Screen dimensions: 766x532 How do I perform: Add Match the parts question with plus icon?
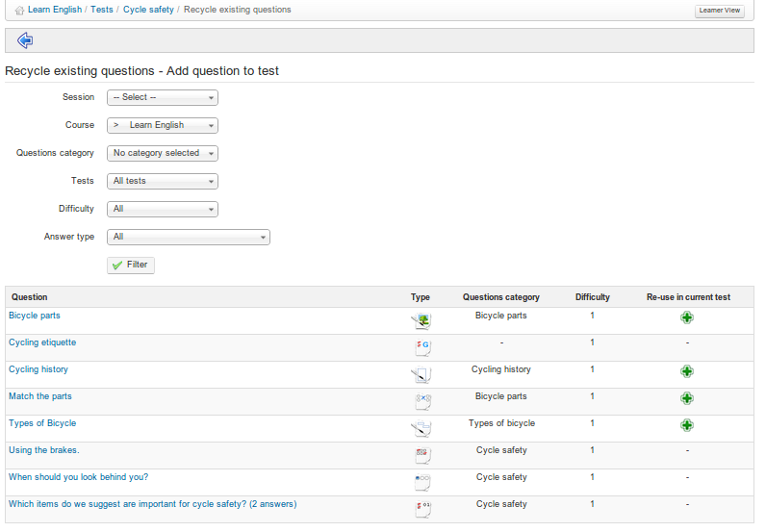[687, 398]
